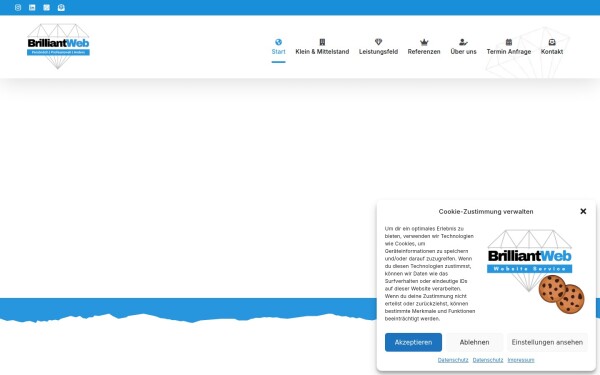This screenshot has height=375, width=600.
Task: Accept cookies with Akzeptieren button
Action: 413,342
